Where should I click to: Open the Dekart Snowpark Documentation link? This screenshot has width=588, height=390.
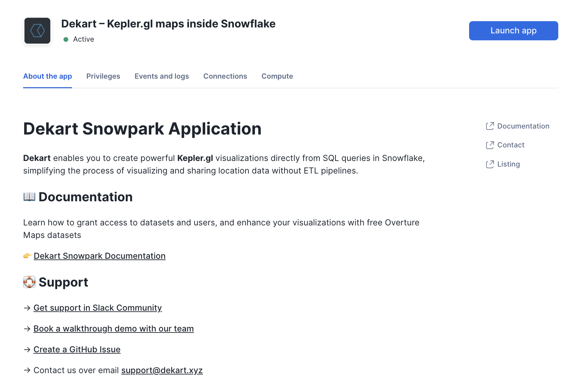point(99,256)
